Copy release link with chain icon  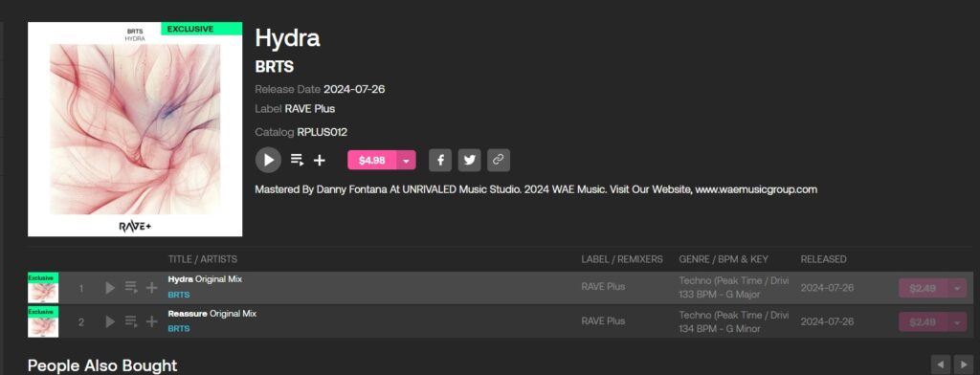[x=498, y=160]
